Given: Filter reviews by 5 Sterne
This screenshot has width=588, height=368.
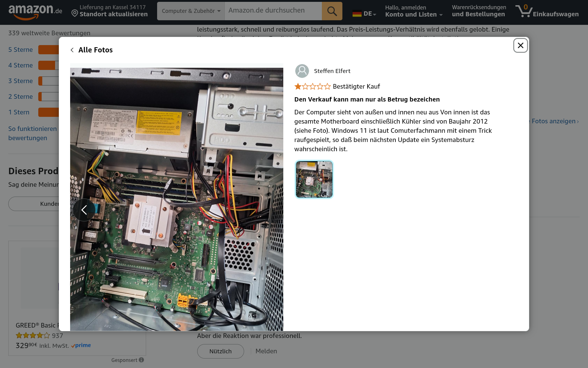Looking at the screenshot, I should (x=21, y=50).
